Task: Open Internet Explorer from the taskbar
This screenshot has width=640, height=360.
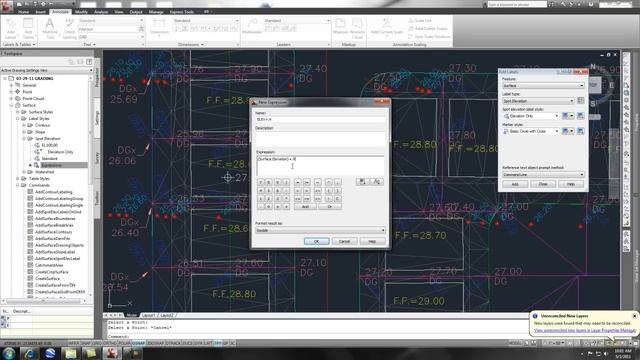Action: tap(29, 353)
